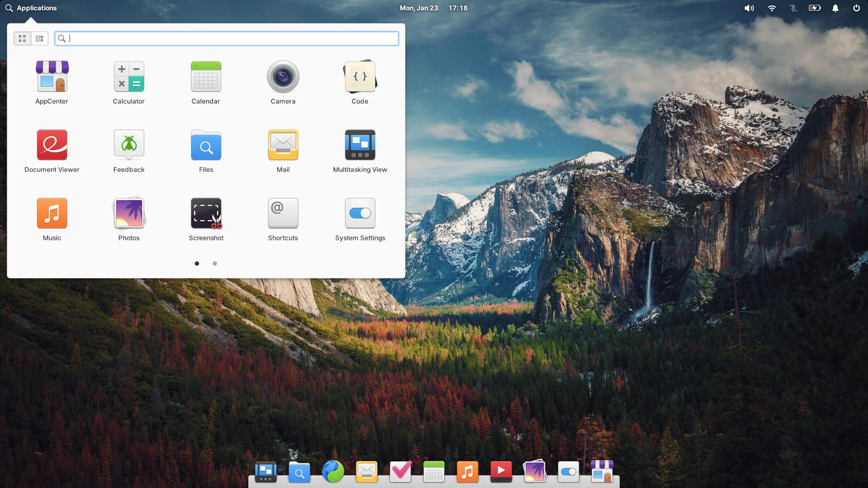
Task: Open AppCenter application
Action: pyautogui.click(x=52, y=76)
